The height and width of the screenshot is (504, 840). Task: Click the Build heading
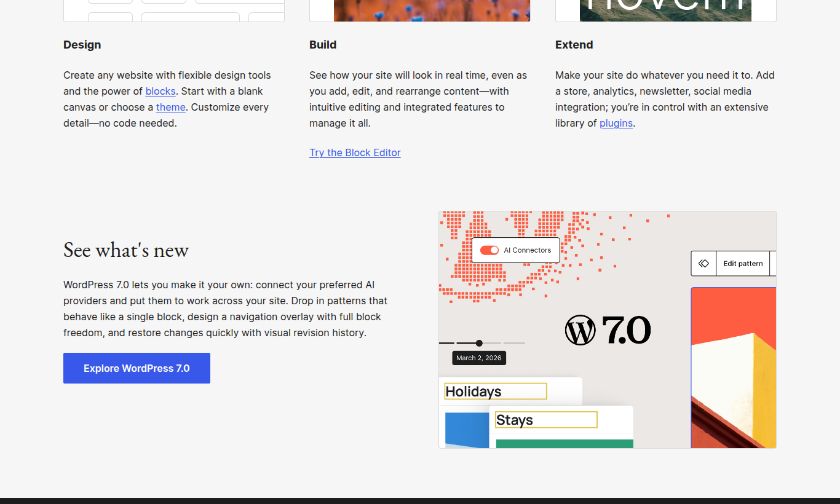pyautogui.click(x=323, y=45)
